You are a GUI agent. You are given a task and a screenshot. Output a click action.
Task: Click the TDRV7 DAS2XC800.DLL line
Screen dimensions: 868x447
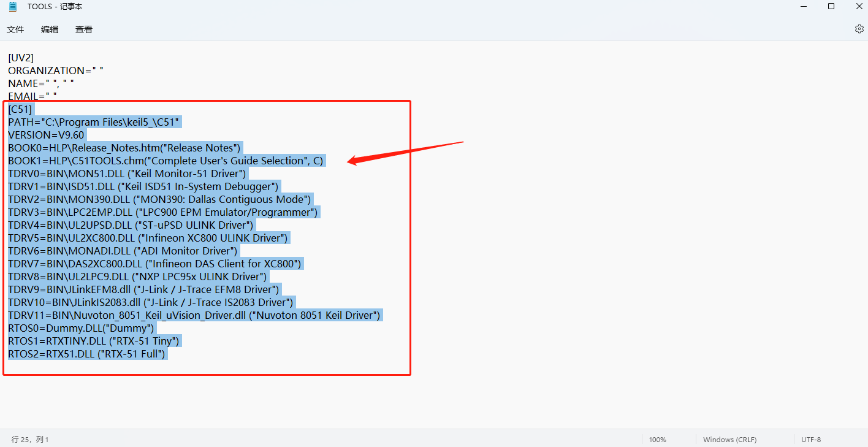tap(156, 264)
